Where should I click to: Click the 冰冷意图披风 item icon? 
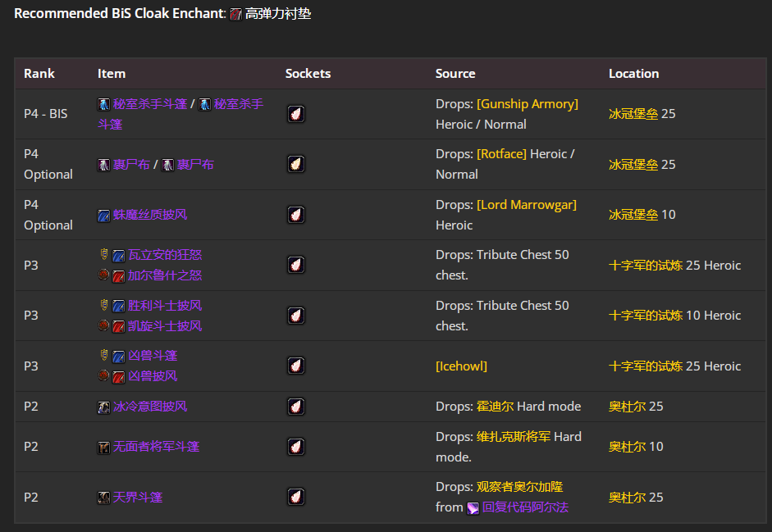[103, 407]
